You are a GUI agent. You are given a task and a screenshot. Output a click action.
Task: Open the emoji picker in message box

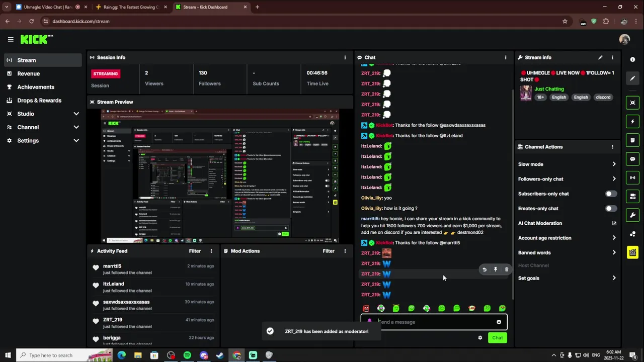(x=499, y=322)
